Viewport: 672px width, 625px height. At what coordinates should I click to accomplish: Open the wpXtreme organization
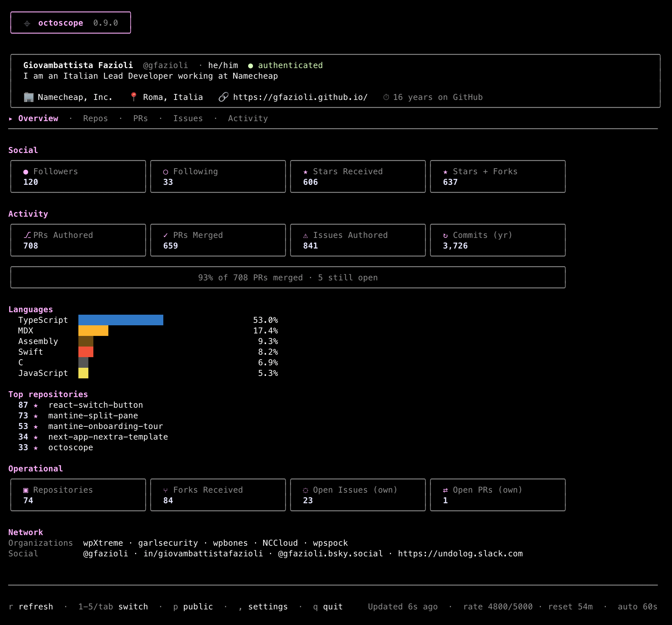click(103, 543)
